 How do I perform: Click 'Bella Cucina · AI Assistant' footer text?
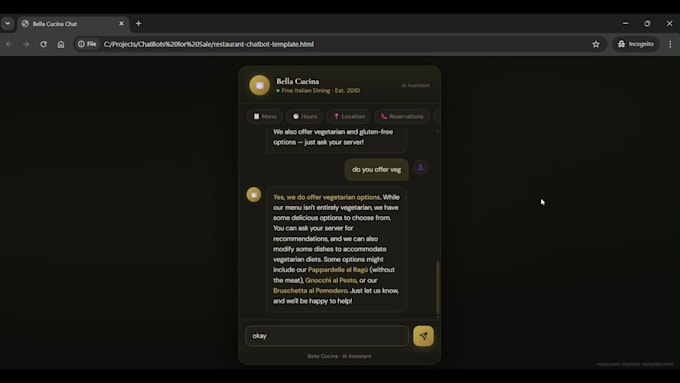339,356
